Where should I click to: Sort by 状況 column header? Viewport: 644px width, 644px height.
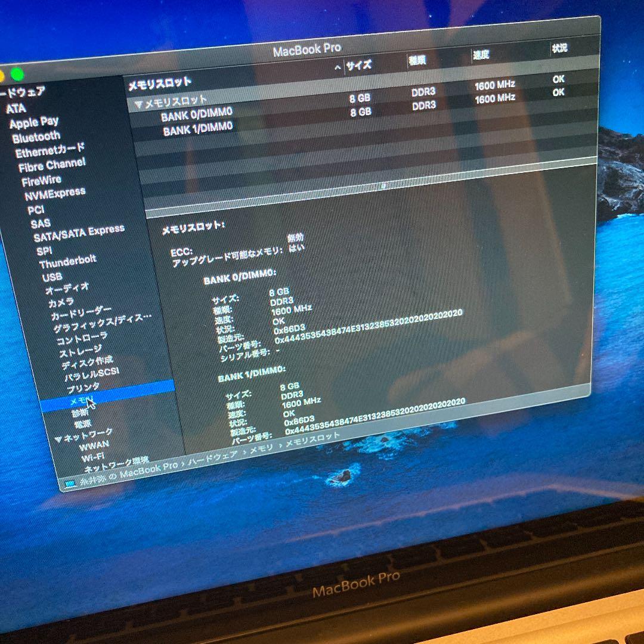point(559,48)
